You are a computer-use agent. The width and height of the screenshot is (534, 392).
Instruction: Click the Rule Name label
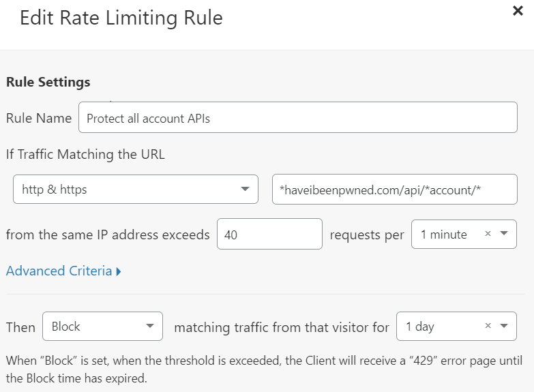[39, 118]
